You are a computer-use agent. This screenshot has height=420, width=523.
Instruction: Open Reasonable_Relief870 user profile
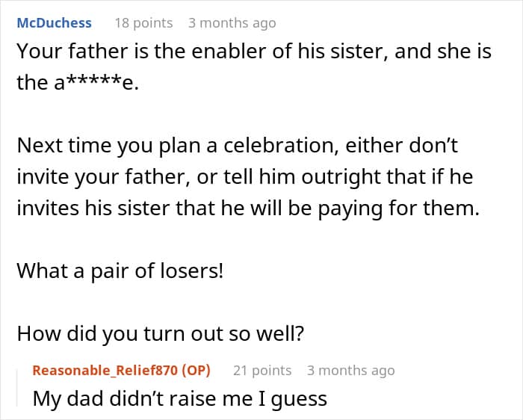pyautogui.click(x=110, y=370)
